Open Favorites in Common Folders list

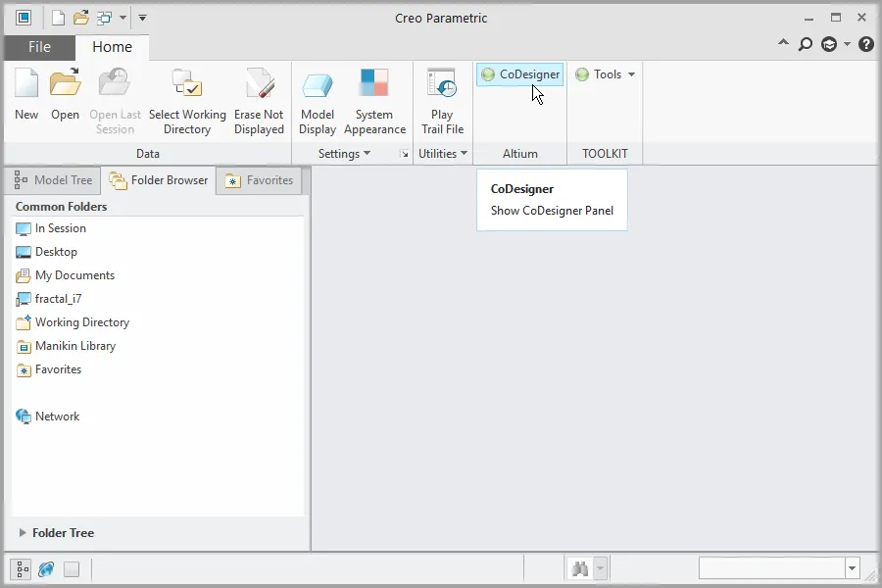tap(49, 369)
